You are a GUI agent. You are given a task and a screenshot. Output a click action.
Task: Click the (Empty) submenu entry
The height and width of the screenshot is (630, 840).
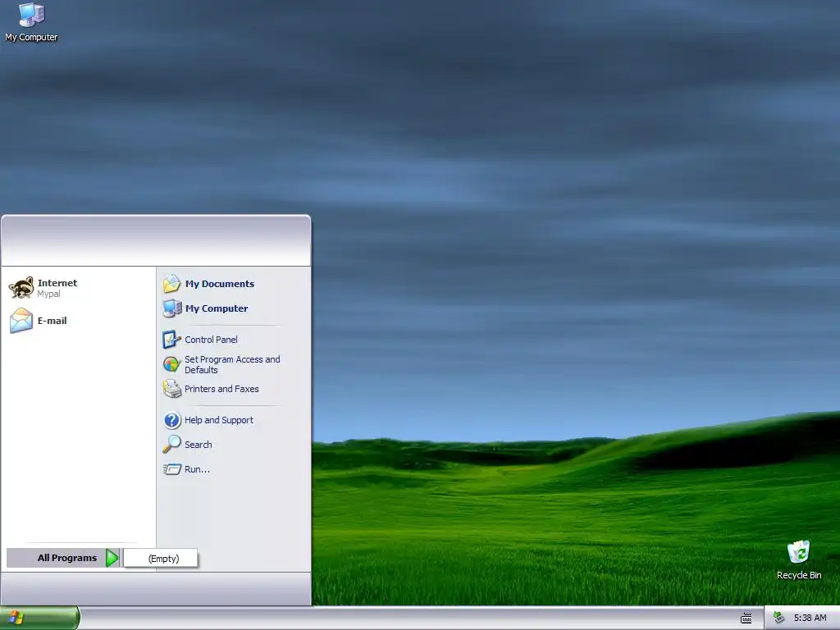[x=161, y=558]
